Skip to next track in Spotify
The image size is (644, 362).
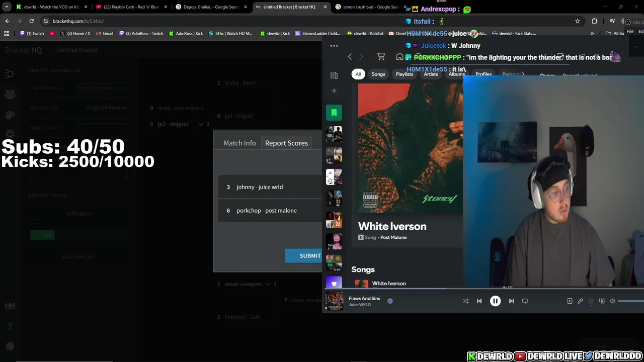(511, 301)
